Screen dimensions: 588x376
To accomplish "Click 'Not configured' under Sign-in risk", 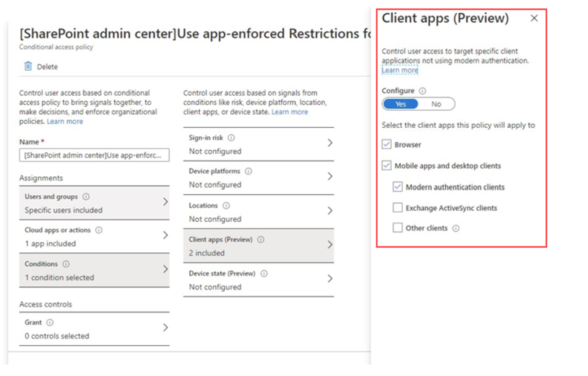I will tap(215, 152).
